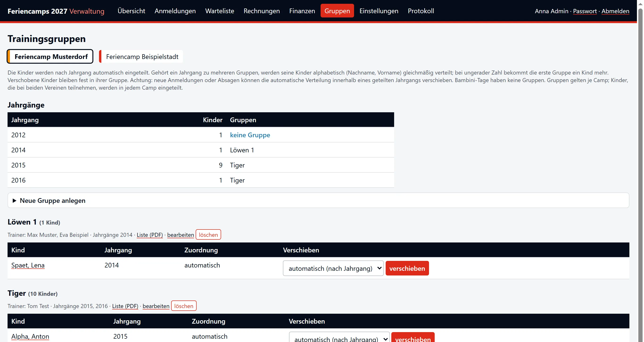Delete the Tiger group with löschen
Screen dimensions: 644x342
point(184,306)
